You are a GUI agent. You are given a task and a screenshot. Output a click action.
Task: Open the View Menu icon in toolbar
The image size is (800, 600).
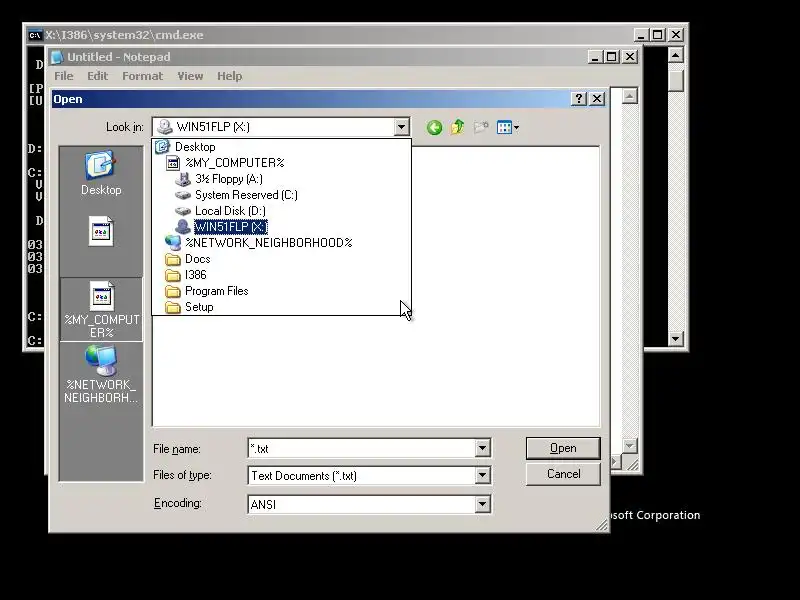coord(508,127)
